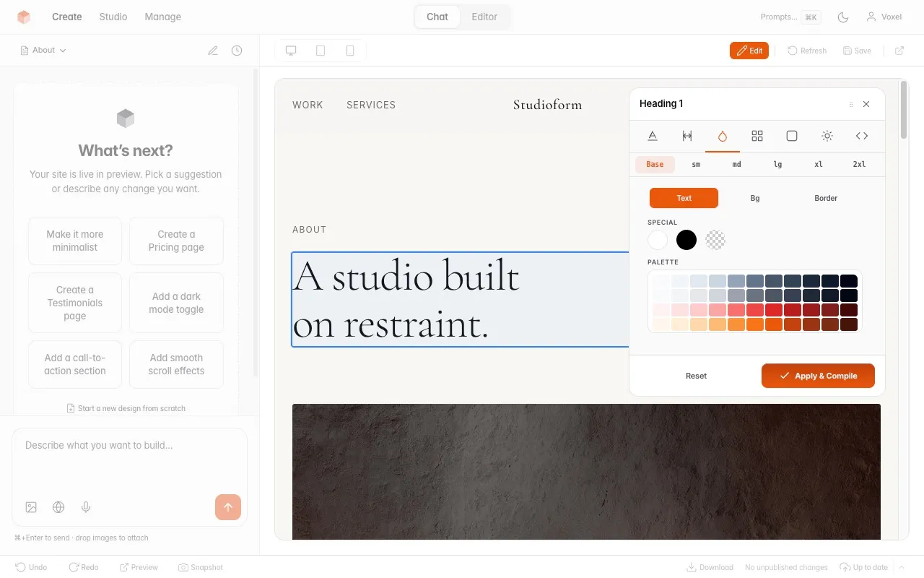The image size is (924, 578).
Task: Open the Manage menu
Action: click(162, 17)
